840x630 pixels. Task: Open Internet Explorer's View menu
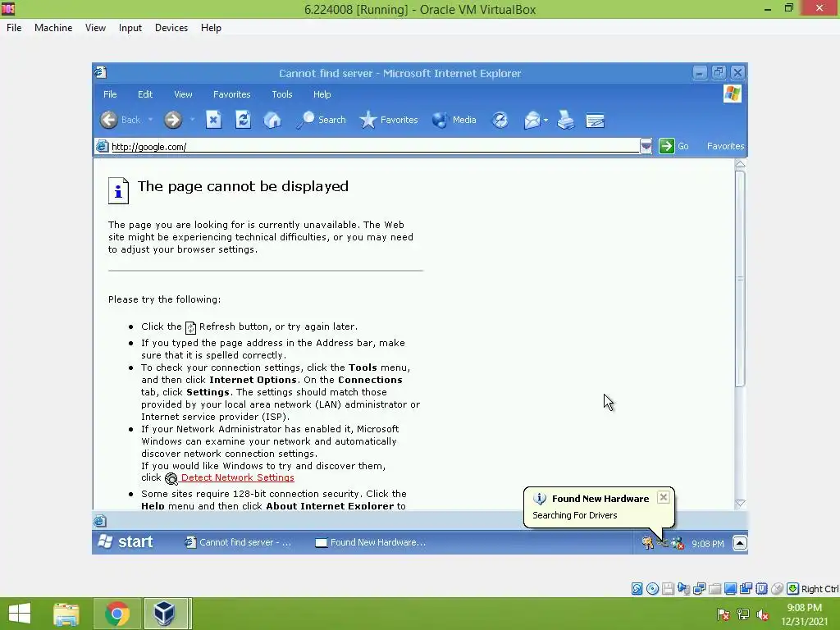183,94
